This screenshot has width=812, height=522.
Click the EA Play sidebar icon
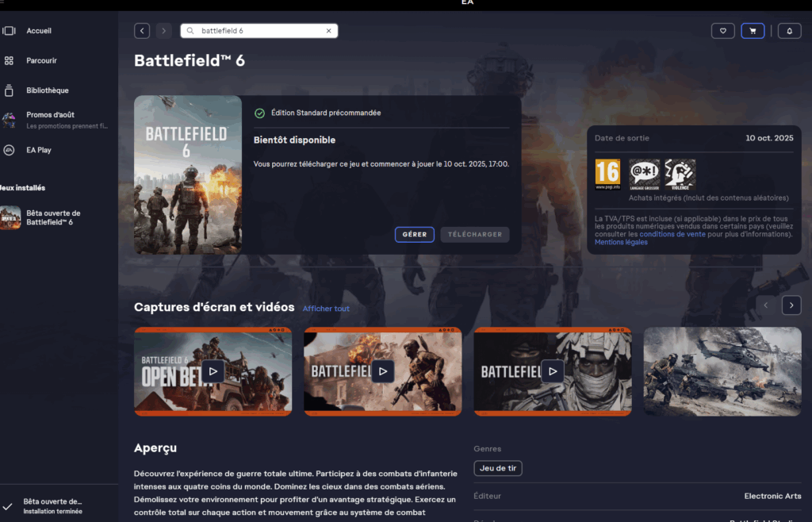pyautogui.click(x=9, y=150)
